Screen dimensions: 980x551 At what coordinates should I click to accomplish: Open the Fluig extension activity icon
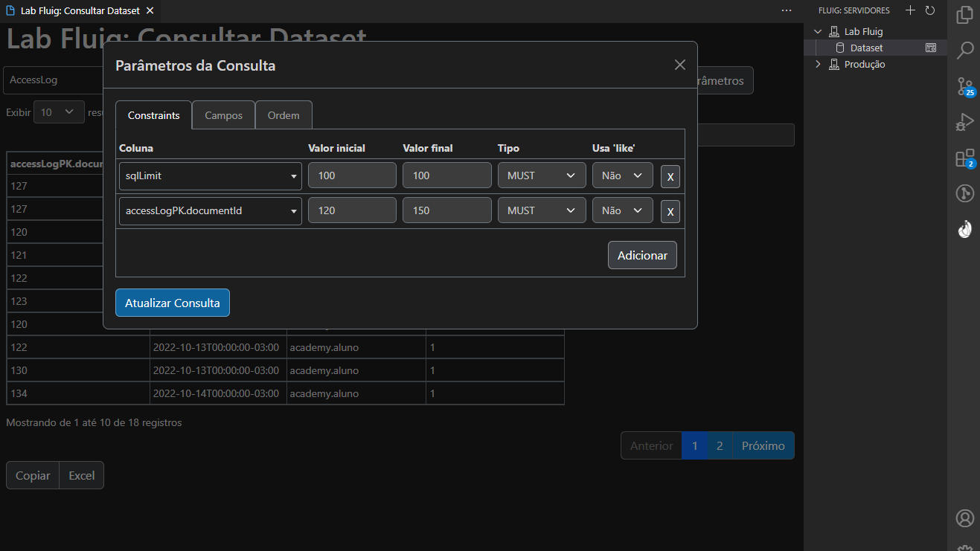(965, 230)
